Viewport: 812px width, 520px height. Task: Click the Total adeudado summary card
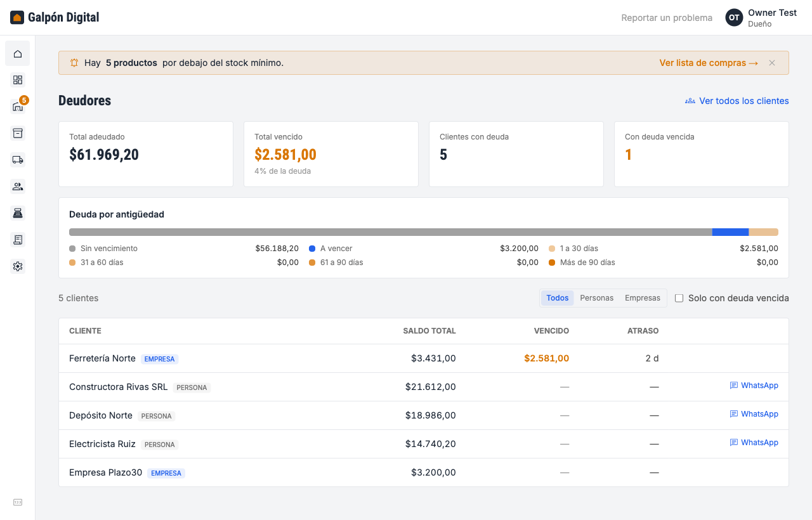[146, 154]
